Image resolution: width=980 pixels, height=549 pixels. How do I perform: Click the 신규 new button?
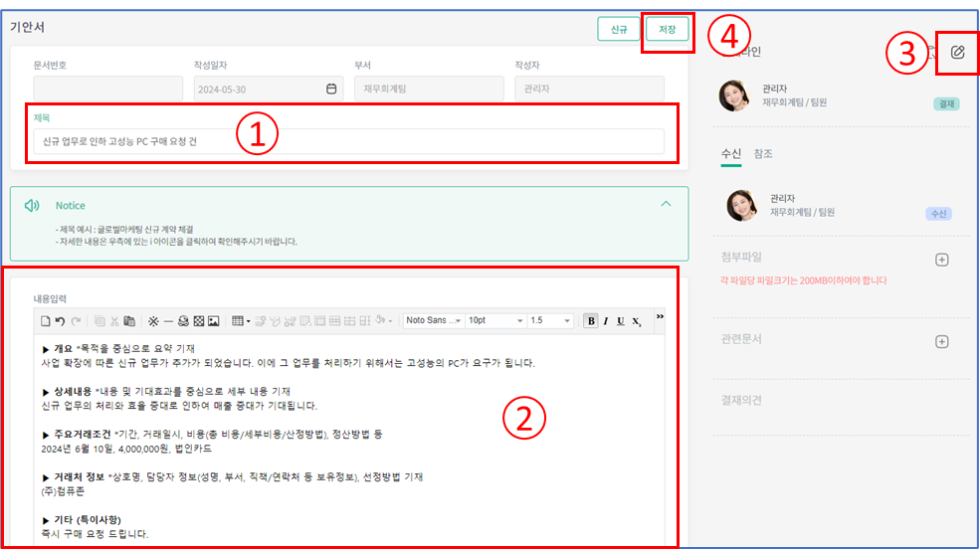click(x=619, y=30)
